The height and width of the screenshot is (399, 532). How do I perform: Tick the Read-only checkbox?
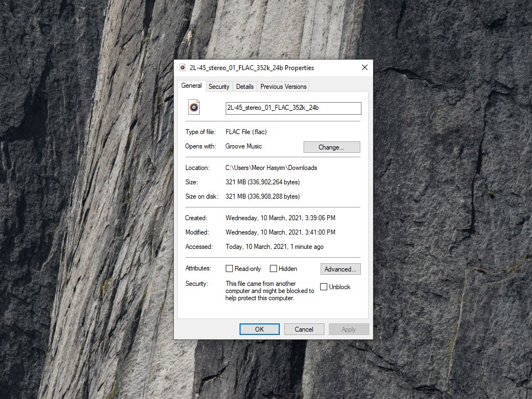230,269
